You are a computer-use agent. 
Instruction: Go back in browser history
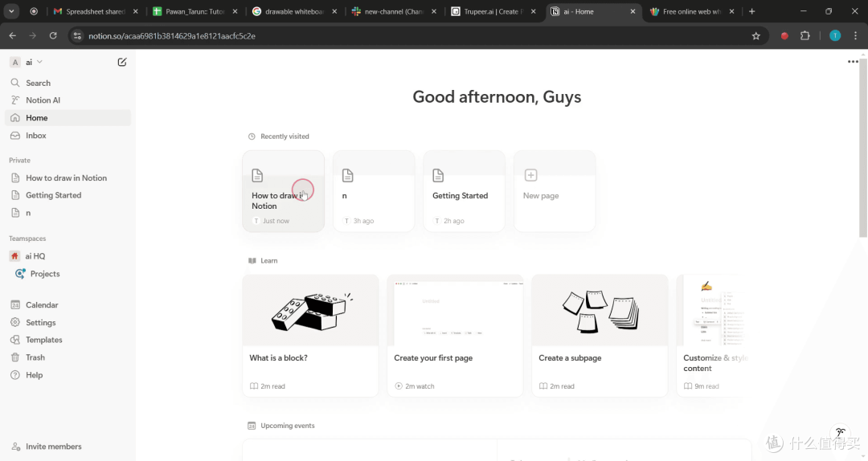[13, 36]
